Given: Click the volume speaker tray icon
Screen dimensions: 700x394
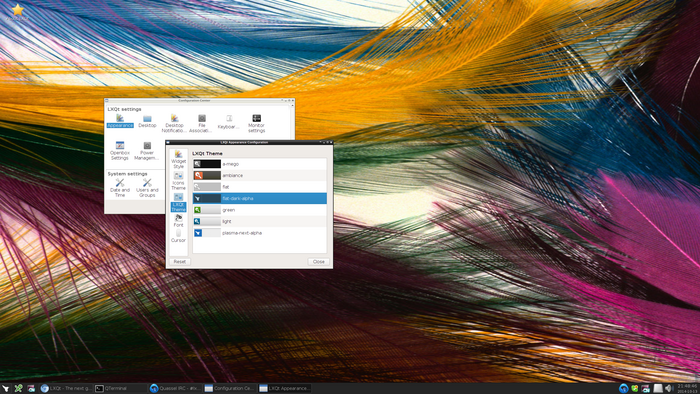Looking at the screenshot, I should (x=669, y=388).
